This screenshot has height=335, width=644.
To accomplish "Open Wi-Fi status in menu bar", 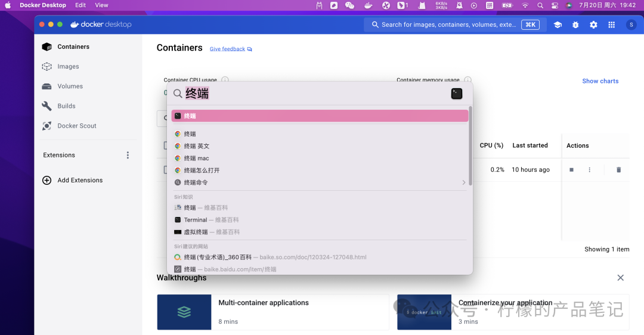I will pyautogui.click(x=525, y=5).
